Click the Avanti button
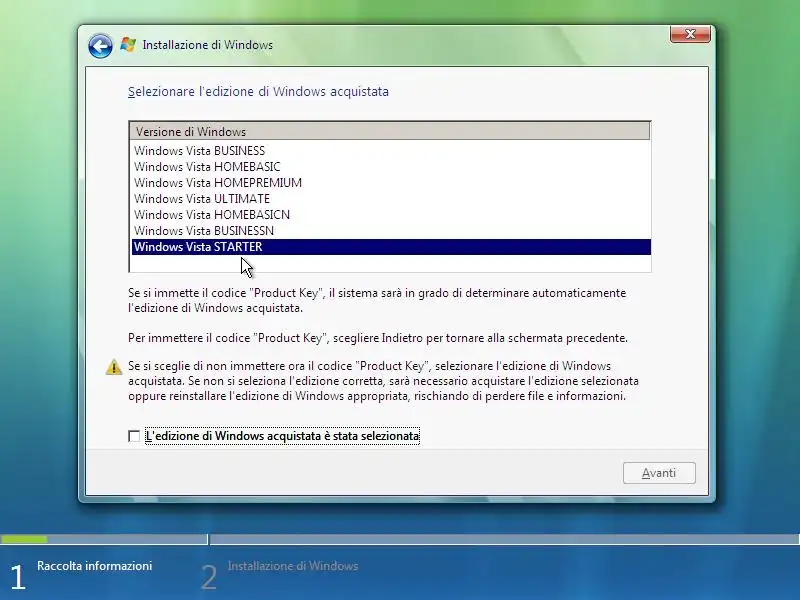Image resolution: width=800 pixels, height=600 pixels. 659,473
